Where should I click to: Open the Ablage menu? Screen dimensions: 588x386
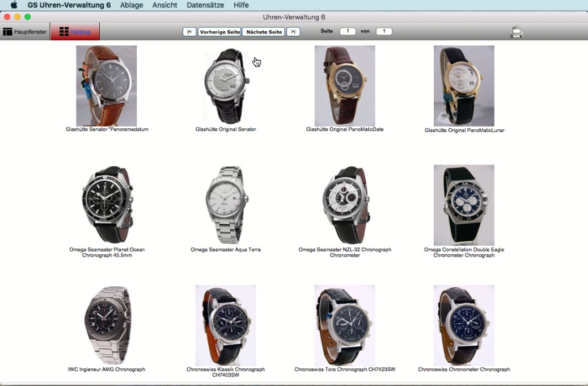(x=132, y=5)
